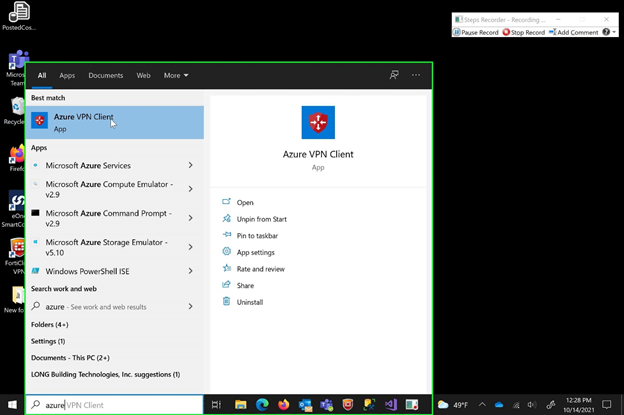Click the Share icon
The image size is (624, 415).
tap(226, 284)
